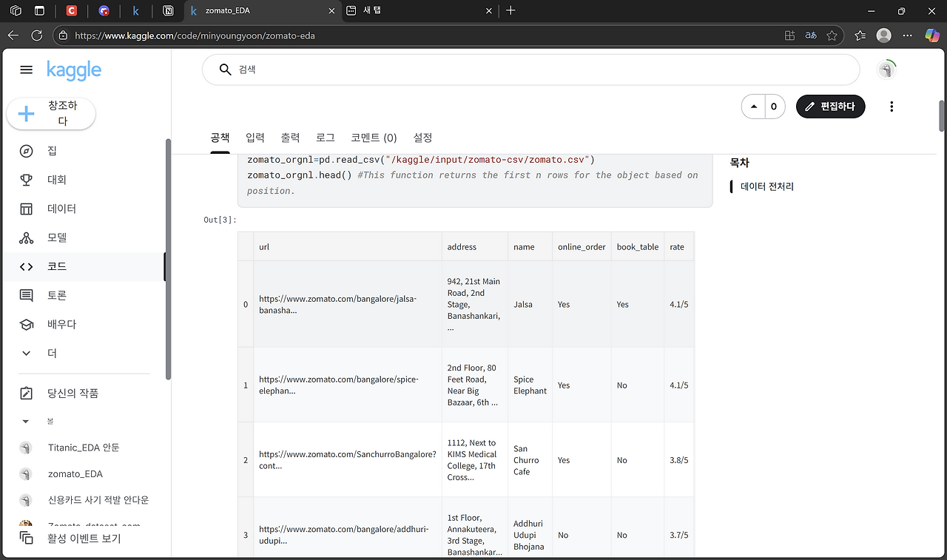The width and height of the screenshot is (947, 560).
Task: Select the Jalsa name cell
Action: (530, 304)
